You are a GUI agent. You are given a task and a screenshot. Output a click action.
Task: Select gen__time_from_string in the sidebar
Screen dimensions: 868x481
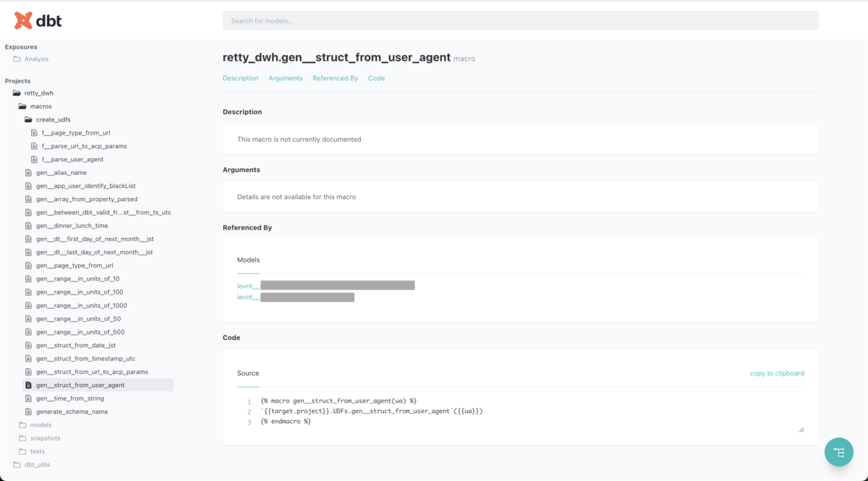[x=69, y=398]
